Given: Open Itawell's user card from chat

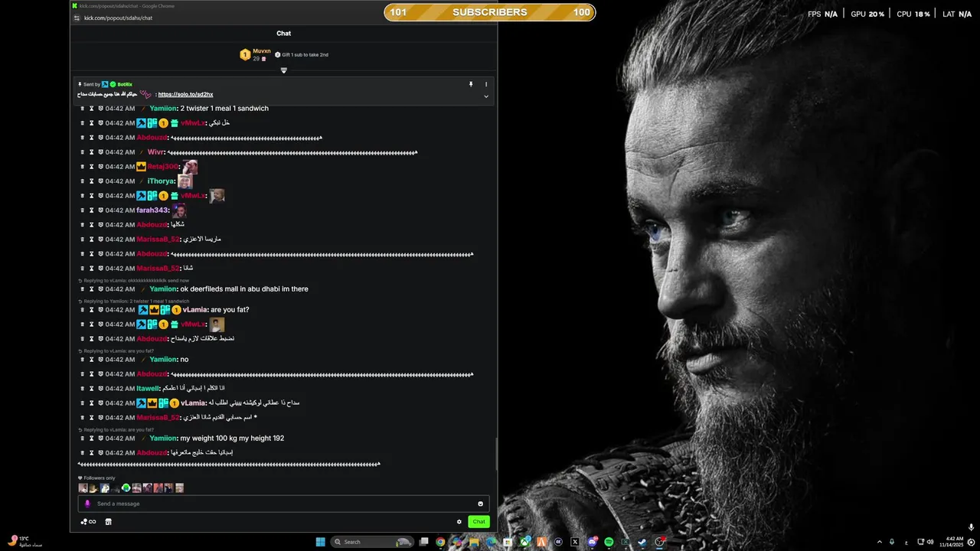Looking at the screenshot, I should point(148,389).
